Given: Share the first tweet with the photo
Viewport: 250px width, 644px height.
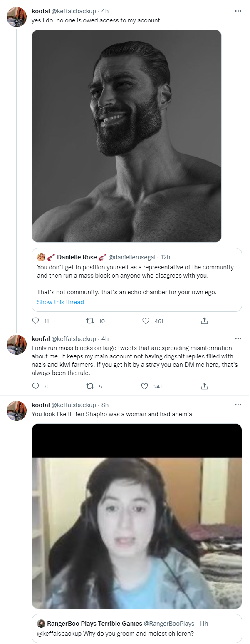Looking at the screenshot, I should [x=204, y=321].
